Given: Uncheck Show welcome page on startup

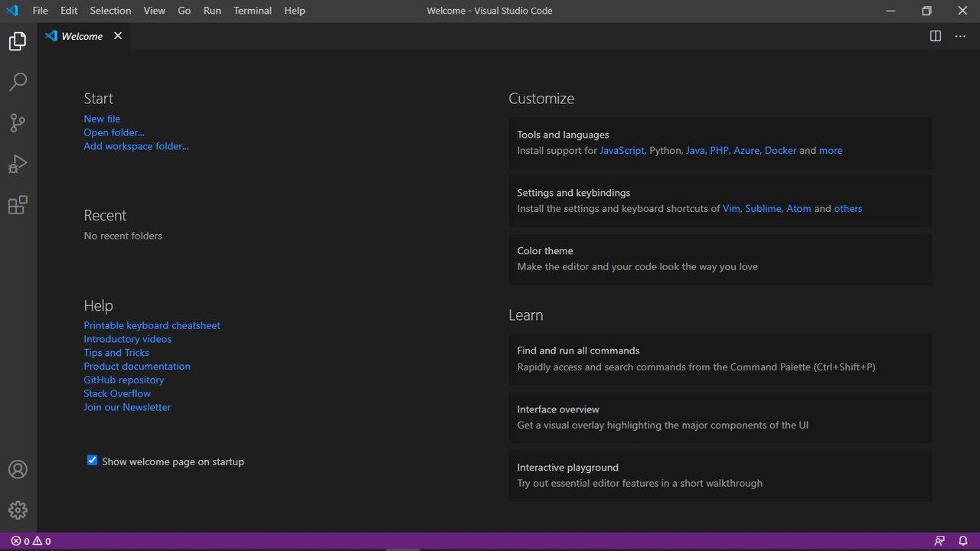Looking at the screenshot, I should point(92,461).
